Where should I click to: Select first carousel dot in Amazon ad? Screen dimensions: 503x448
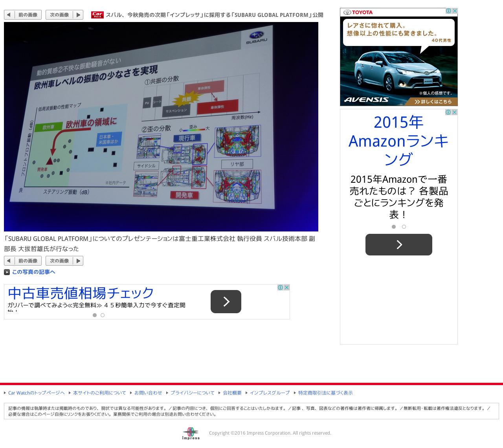394,227
